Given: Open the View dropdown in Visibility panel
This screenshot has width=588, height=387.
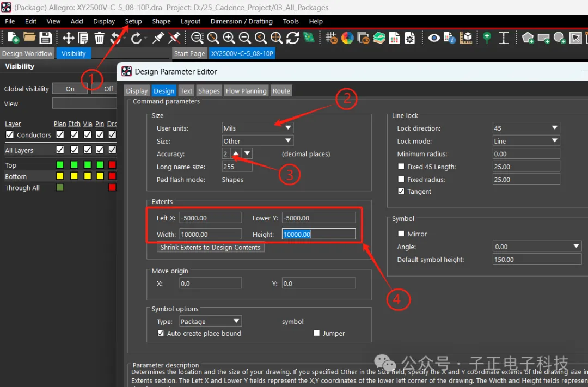Looking at the screenshot, I should pyautogui.click(x=84, y=103).
